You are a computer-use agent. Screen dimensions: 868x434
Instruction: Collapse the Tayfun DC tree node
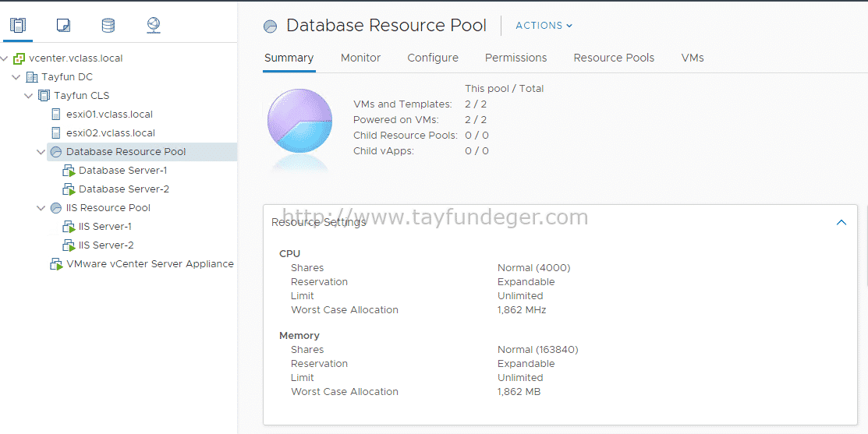tap(16, 77)
